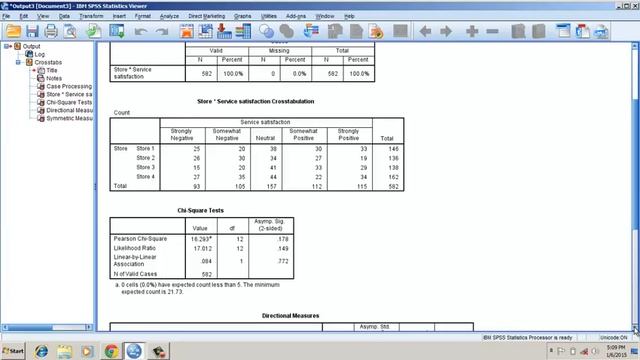Click the Redo arrow icon
Image resolution: width=640 pixels, height=360 pixels.
162,31
